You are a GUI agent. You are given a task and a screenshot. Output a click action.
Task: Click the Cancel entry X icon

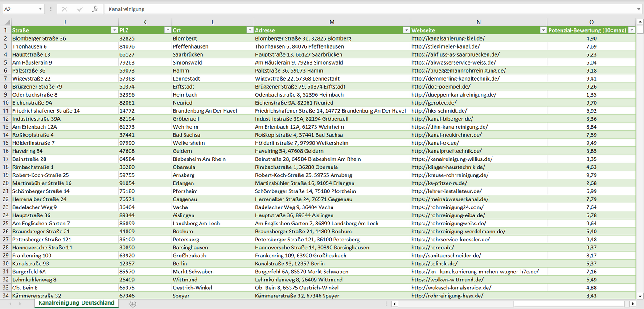coord(65,9)
